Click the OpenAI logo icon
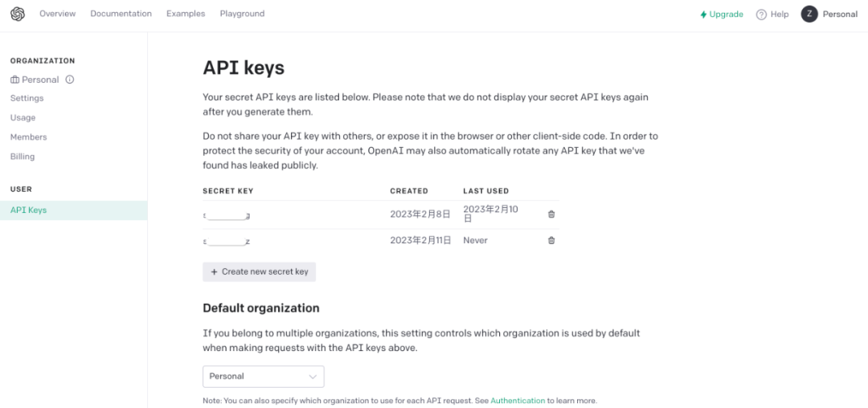The height and width of the screenshot is (408, 868). [x=18, y=14]
